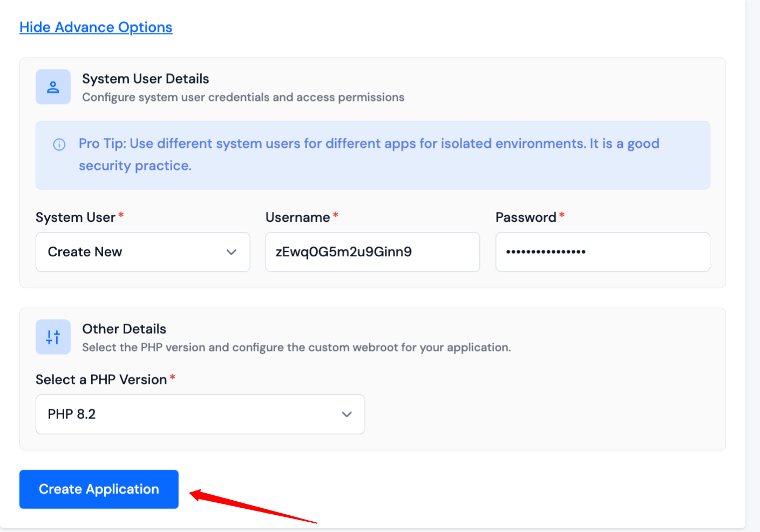Click the Other Details filter sliders icon

53,337
